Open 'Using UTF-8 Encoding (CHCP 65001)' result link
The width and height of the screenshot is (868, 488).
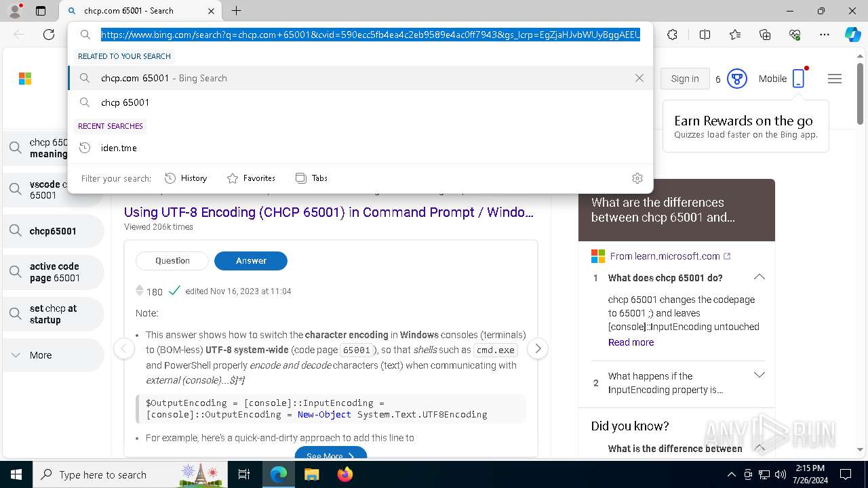pyautogui.click(x=329, y=212)
